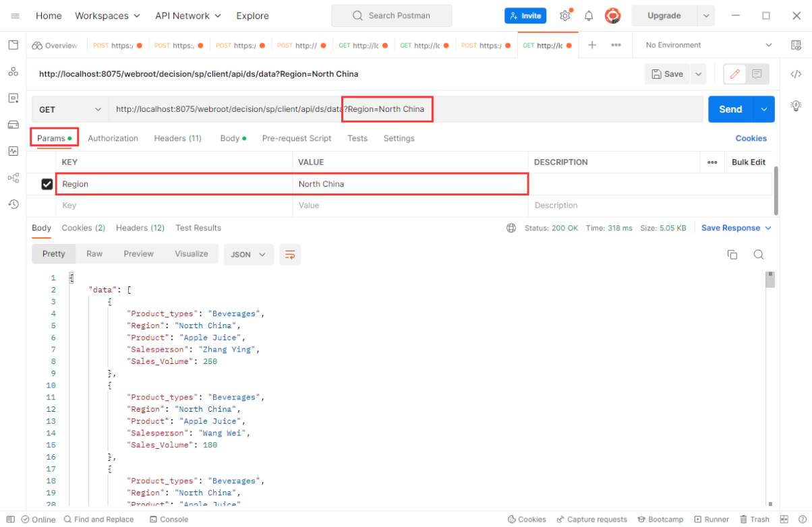Screen dimensions: 812x527
Task: Toggle beautify formatting for the response body
Action: coord(290,255)
